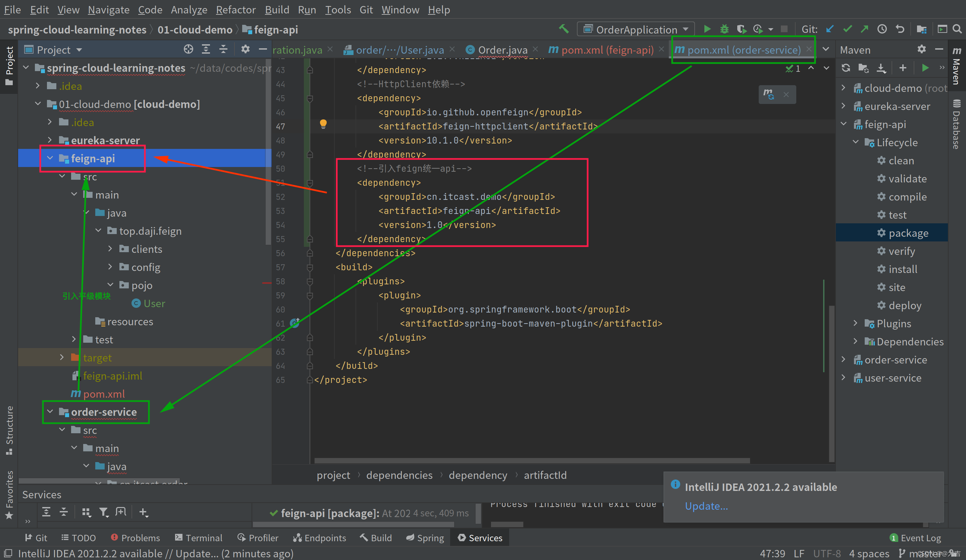Hide the Project tool window

point(263,49)
